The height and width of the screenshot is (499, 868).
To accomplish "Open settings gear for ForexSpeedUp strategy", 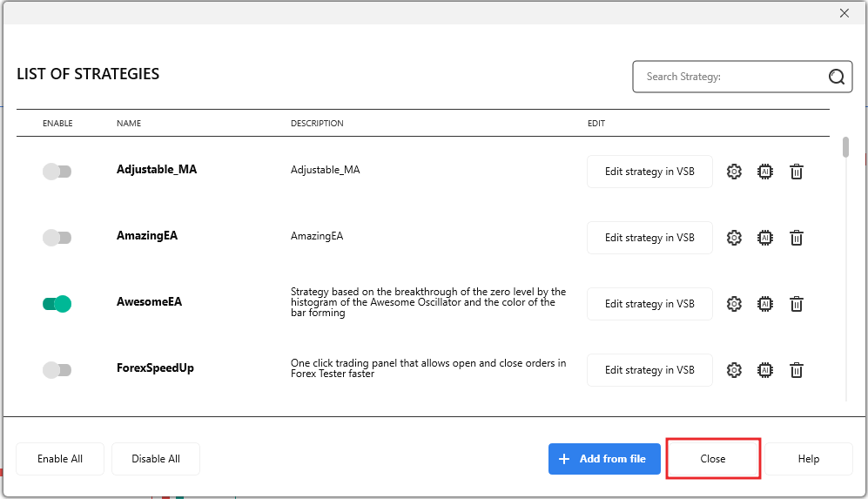I will pyautogui.click(x=734, y=370).
